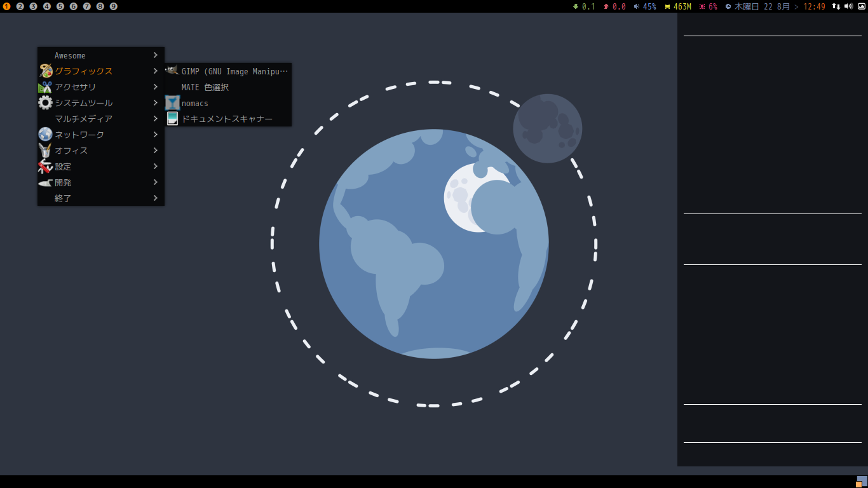Open the 終了 menu entry

click(x=101, y=198)
